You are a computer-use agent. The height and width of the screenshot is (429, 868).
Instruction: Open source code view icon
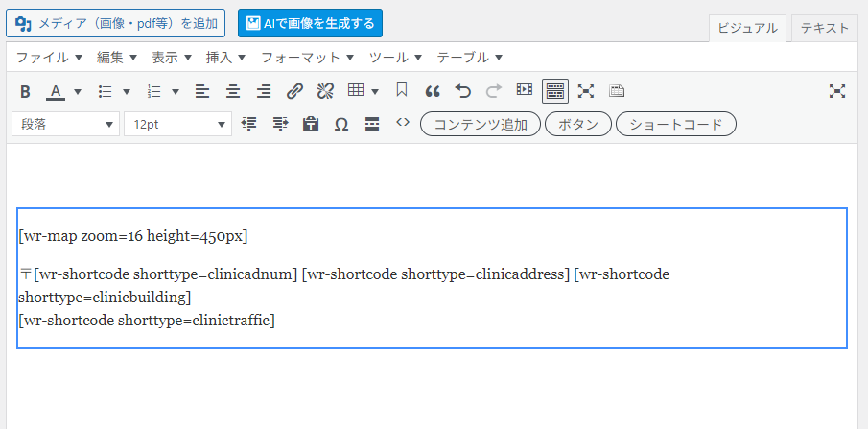coord(403,123)
